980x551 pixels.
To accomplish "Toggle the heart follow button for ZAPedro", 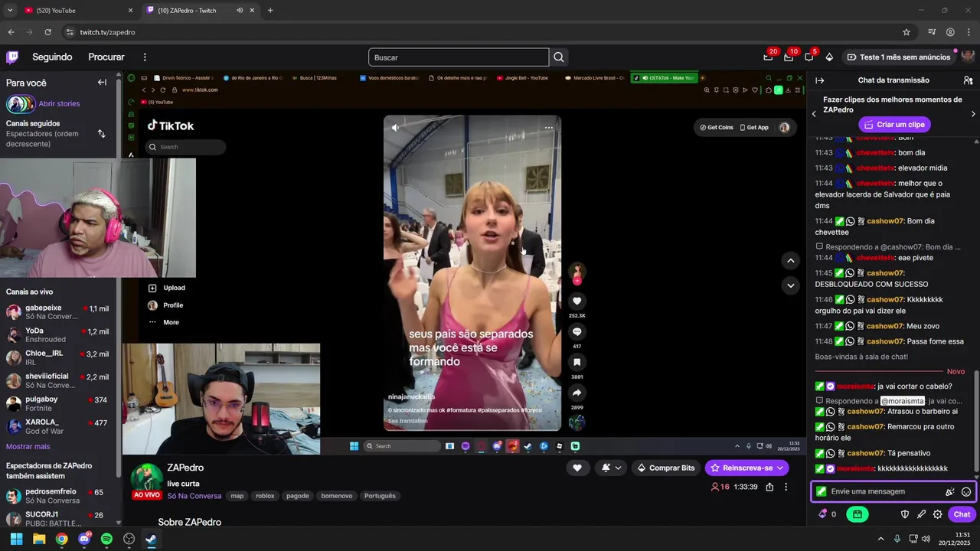I will tap(577, 468).
